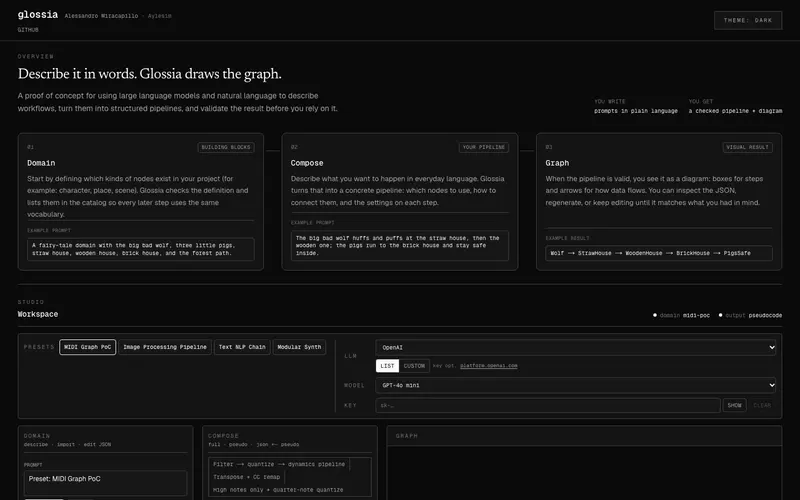Image resolution: width=800 pixels, height=500 pixels.
Task: Click the headline 'Describe it in words'
Action: pyautogui.click(x=149, y=74)
